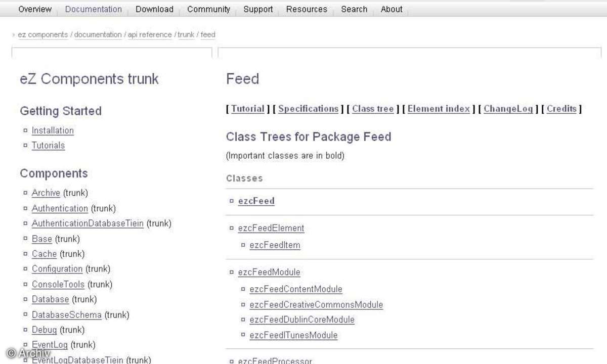Open the DatabaseSchema component link

tap(67, 314)
